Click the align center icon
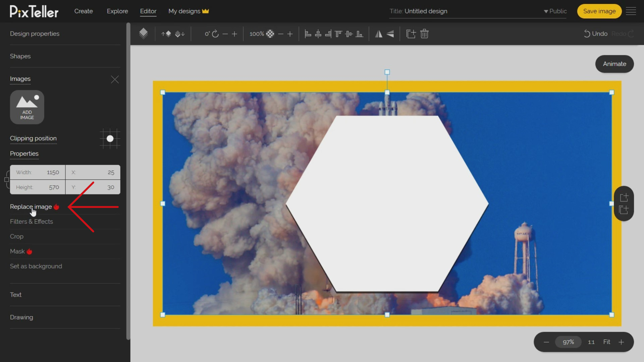The image size is (644, 362). (x=318, y=33)
